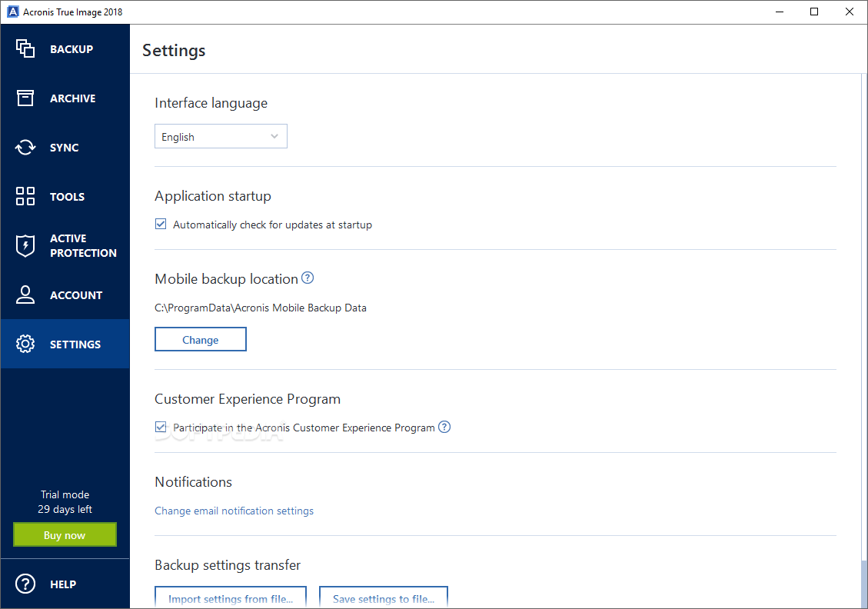Click the Archive box icon
Image resolution: width=868 pixels, height=609 pixels.
coord(25,98)
